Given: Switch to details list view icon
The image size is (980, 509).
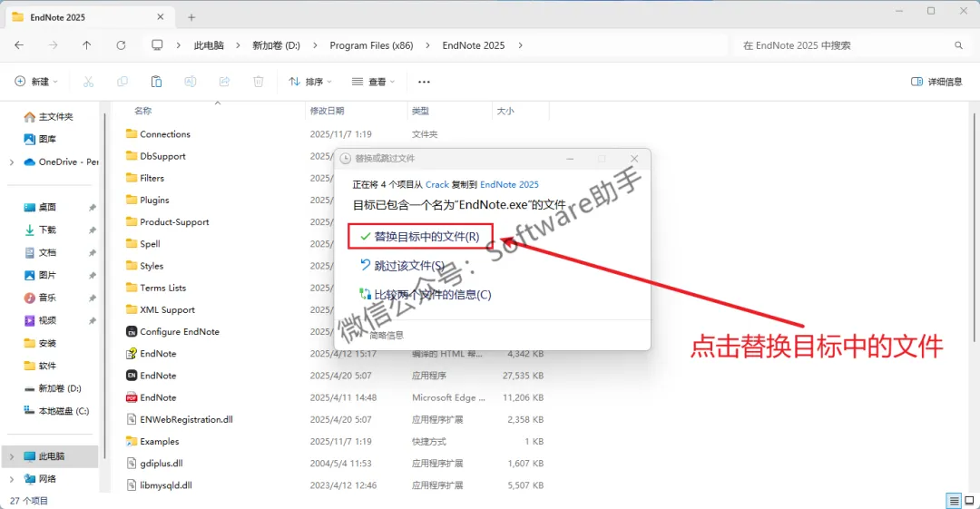Looking at the screenshot, I should (954, 500).
